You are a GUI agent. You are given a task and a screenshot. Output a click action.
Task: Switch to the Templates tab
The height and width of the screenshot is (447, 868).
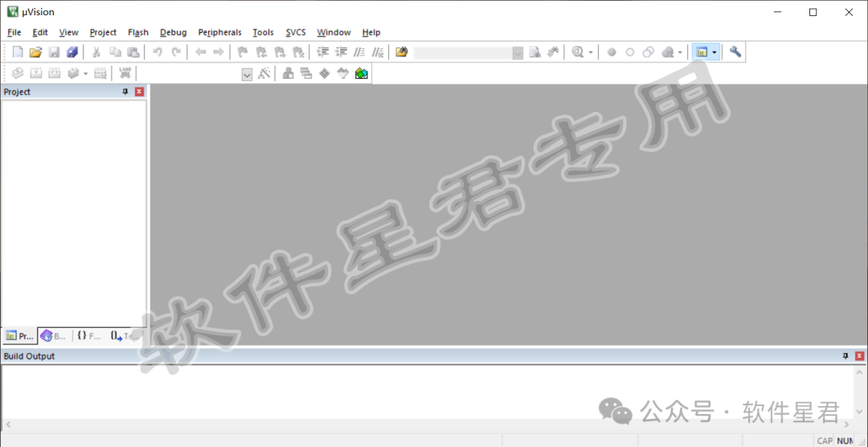124,336
